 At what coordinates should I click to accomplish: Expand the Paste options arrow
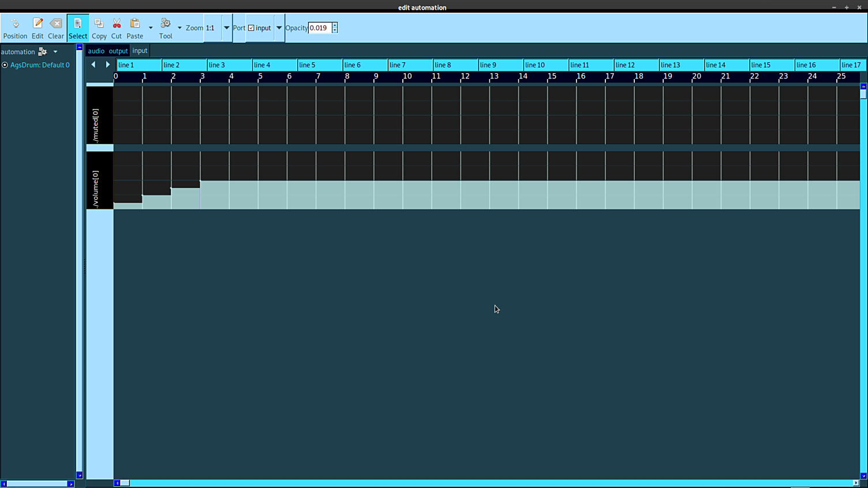pyautogui.click(x=151, y=28)
